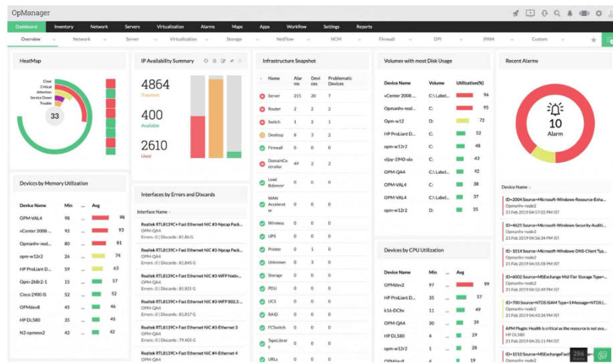Open APM Plugin Health is critical alarm
613x364 pixels.
tap(556, 329)
